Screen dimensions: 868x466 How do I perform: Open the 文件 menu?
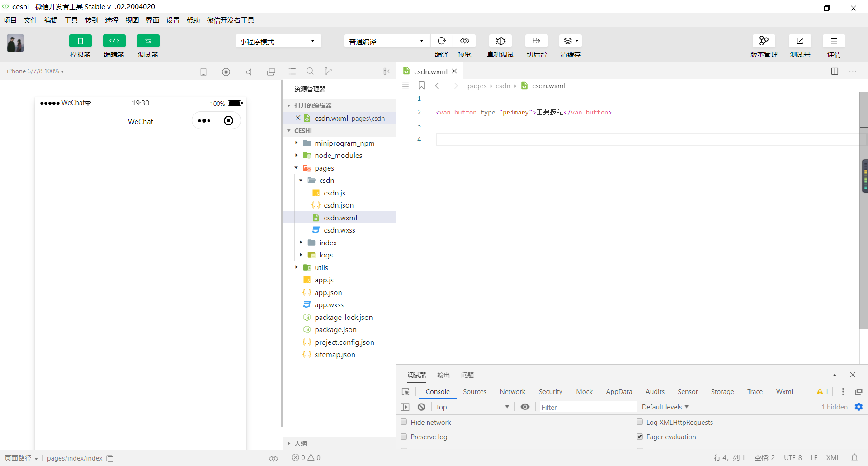(31, 20)
